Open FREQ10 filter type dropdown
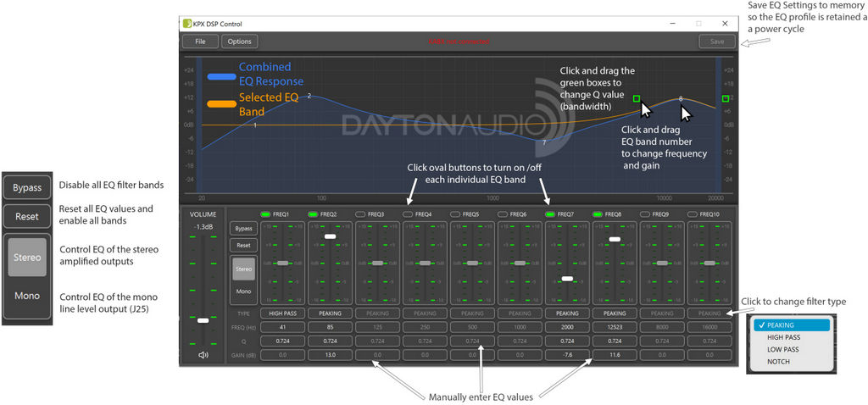Screen dimensions: 868x405 pos(709,313)
